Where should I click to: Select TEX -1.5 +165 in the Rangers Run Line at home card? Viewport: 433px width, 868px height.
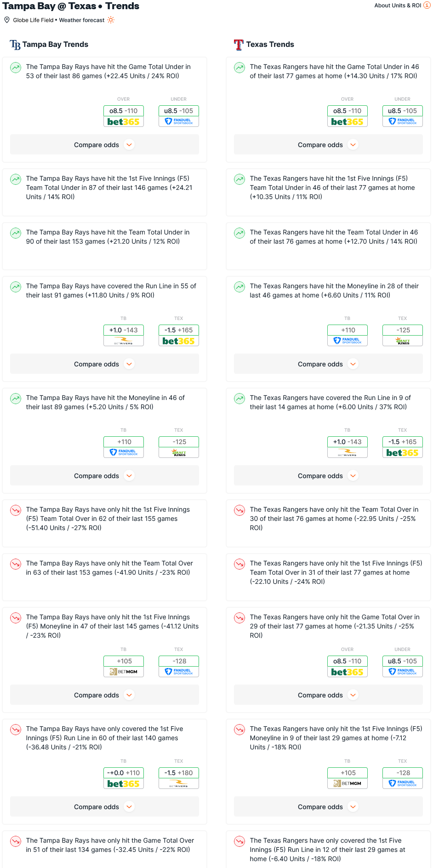403,442
